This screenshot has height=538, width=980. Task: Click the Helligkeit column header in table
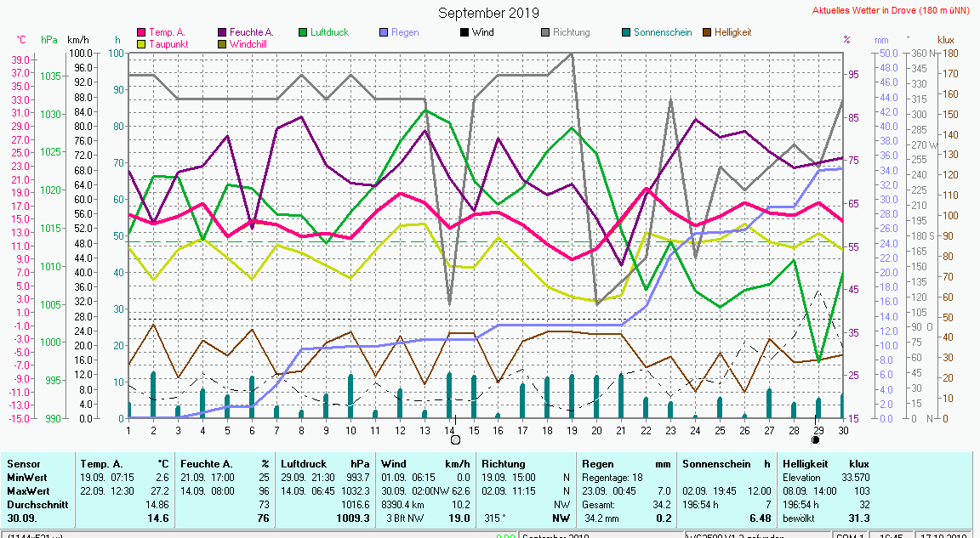pyautogui.click(x=806, y=464)
